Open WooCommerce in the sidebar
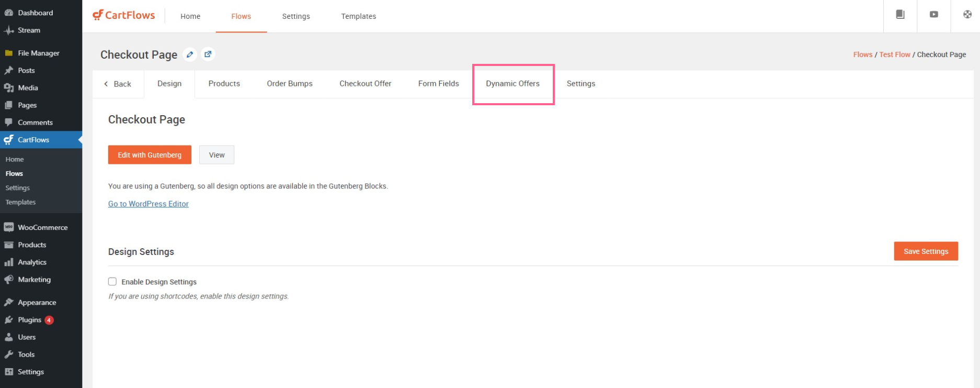Viewport: 980px width, 388px height. [42, 227]
